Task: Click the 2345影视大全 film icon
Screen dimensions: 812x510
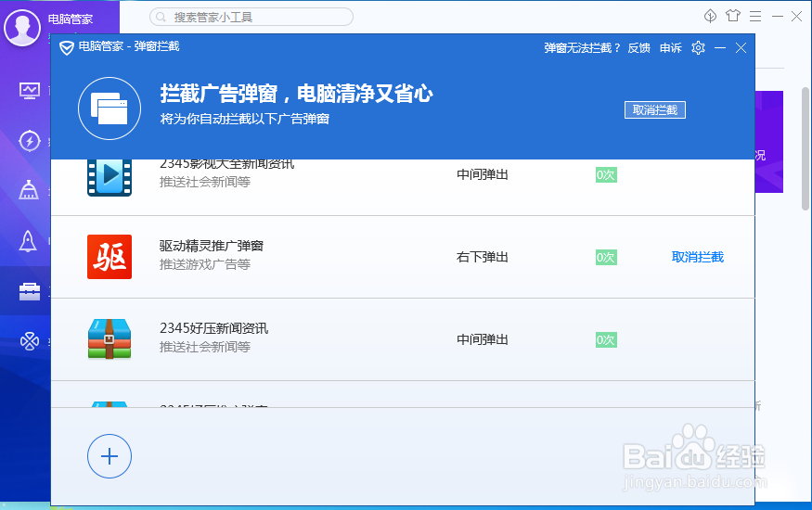Action: [x=110, y=177]
